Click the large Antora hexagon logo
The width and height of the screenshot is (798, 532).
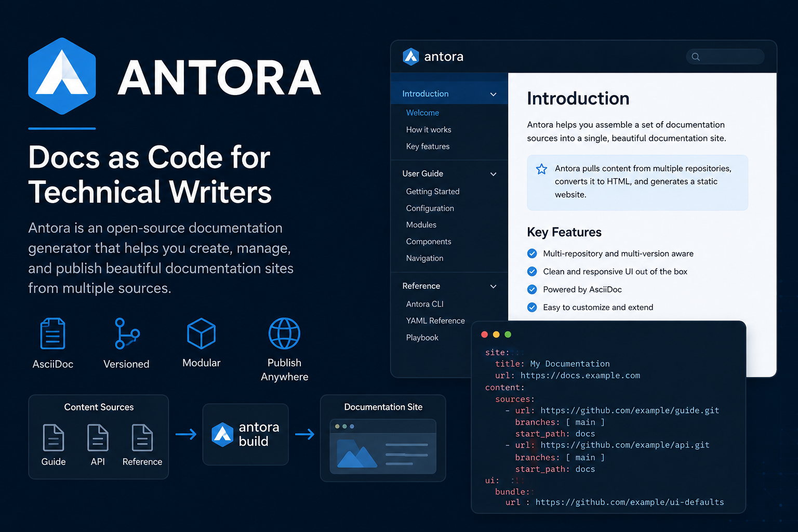(x=62, y=76)
